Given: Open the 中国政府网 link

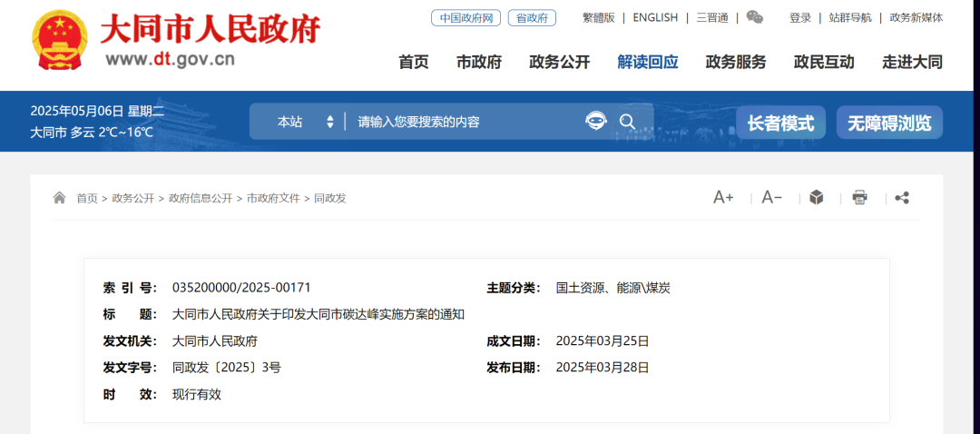Looking at the screenshot, I should [x=466, y=18].
